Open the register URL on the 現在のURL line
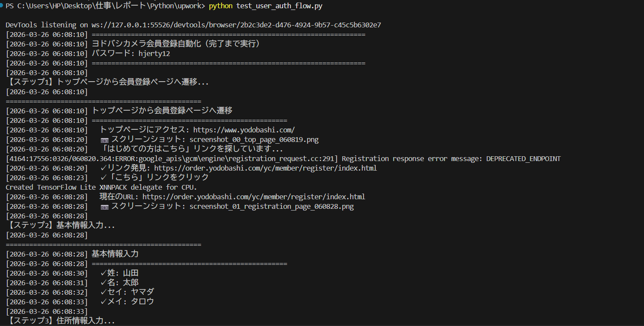The image size is (644, 326). 254,197
